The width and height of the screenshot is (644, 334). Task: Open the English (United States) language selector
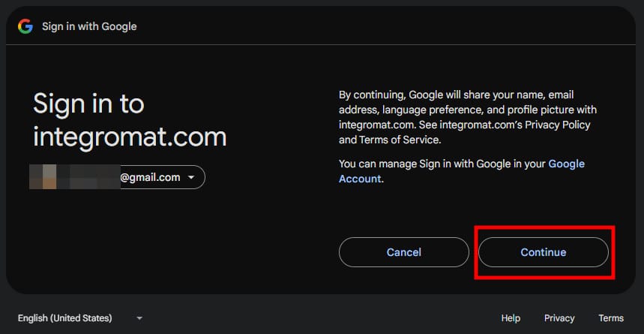pyautogui.click(x=64, y=318)
